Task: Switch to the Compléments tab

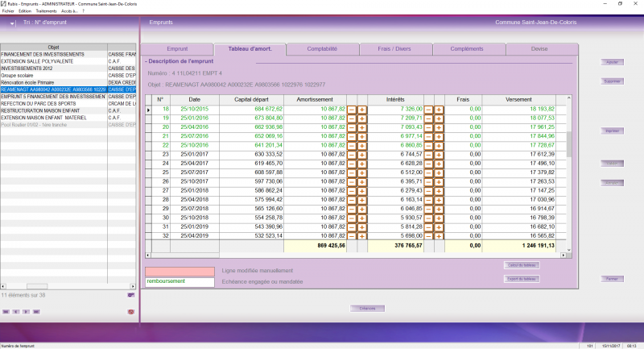Action: pyautogui.click(x=467, y=49)
